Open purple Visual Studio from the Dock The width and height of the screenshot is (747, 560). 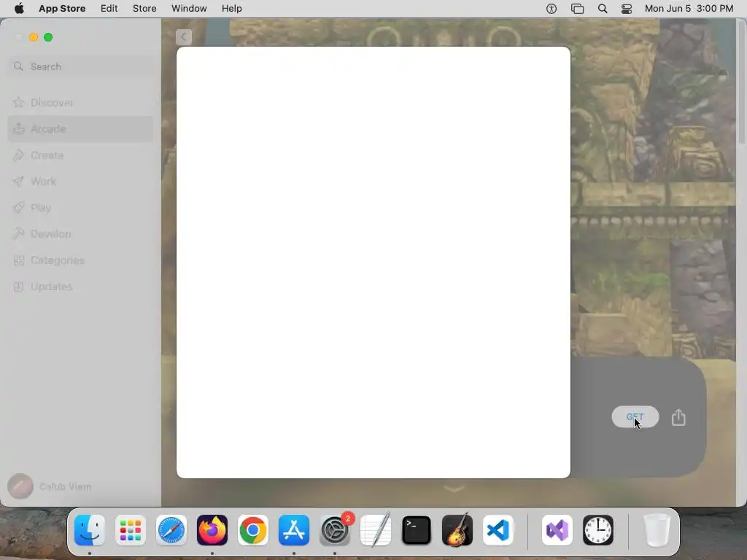coord(557,530)
